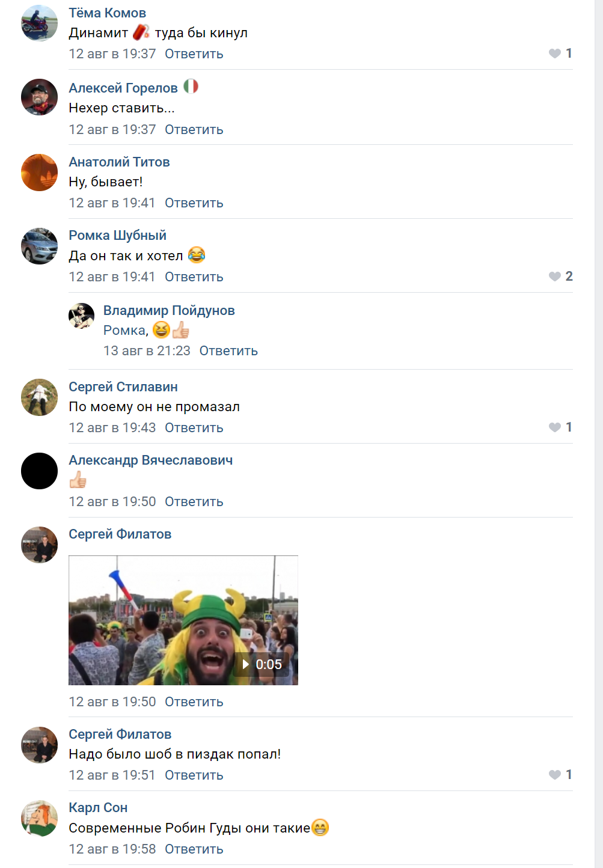Open Алексей Горелов's profile avatar

(x=39, y=97)
